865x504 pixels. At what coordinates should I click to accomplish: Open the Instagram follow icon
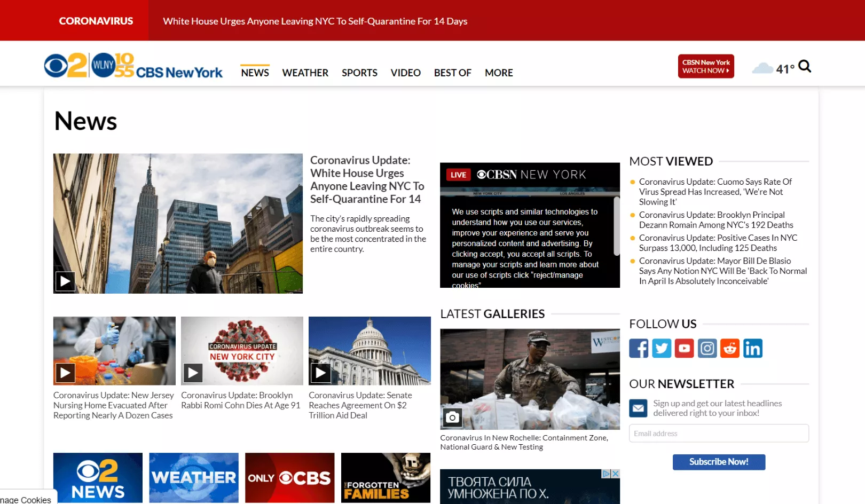point(707,349)
